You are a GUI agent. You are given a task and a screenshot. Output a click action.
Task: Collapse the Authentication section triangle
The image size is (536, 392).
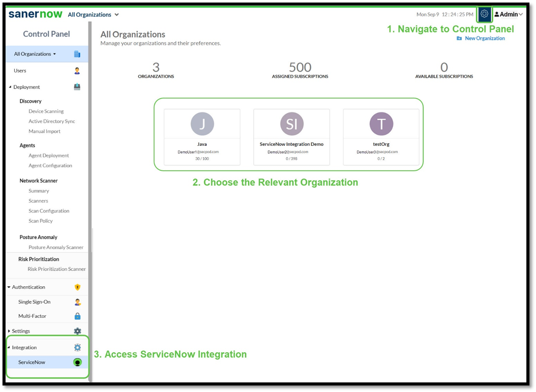9,287
